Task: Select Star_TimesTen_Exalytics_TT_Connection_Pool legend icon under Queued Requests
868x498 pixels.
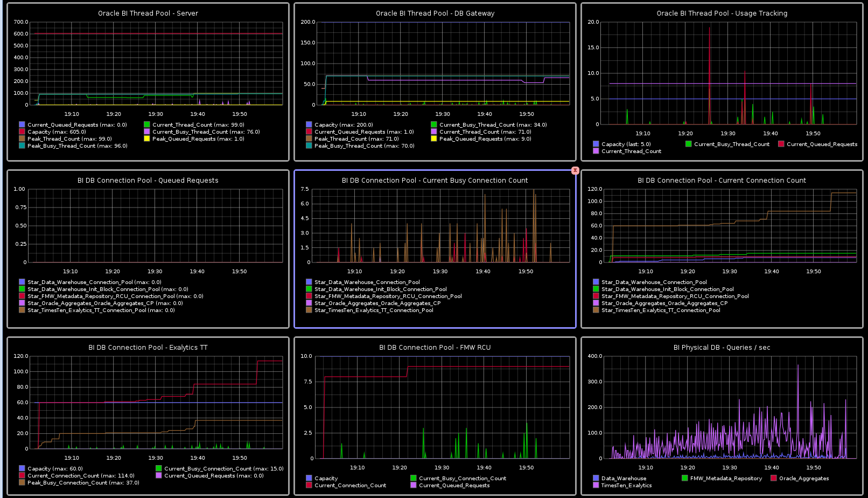Action: 22,310
